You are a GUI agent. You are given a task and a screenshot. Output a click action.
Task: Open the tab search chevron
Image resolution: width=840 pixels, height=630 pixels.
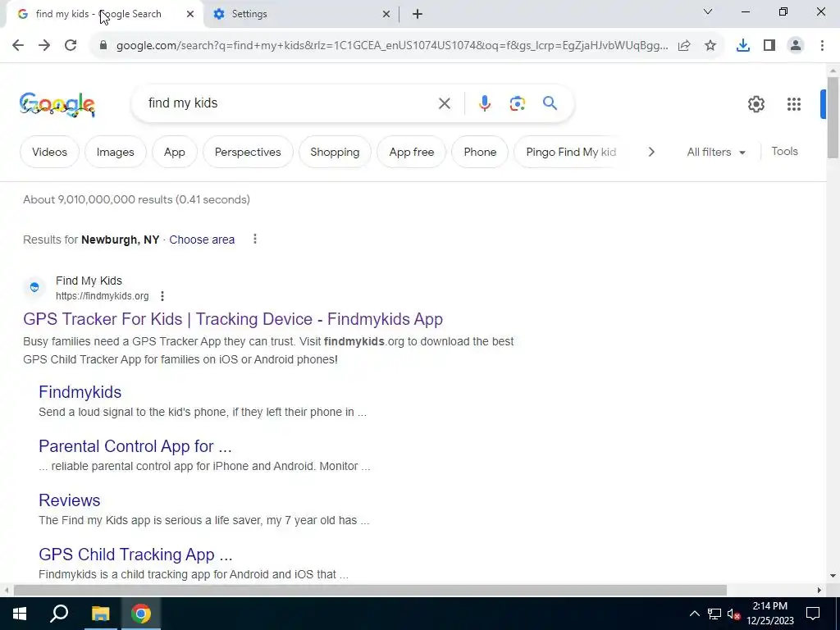pyautogui.click(x=708, y=11)
